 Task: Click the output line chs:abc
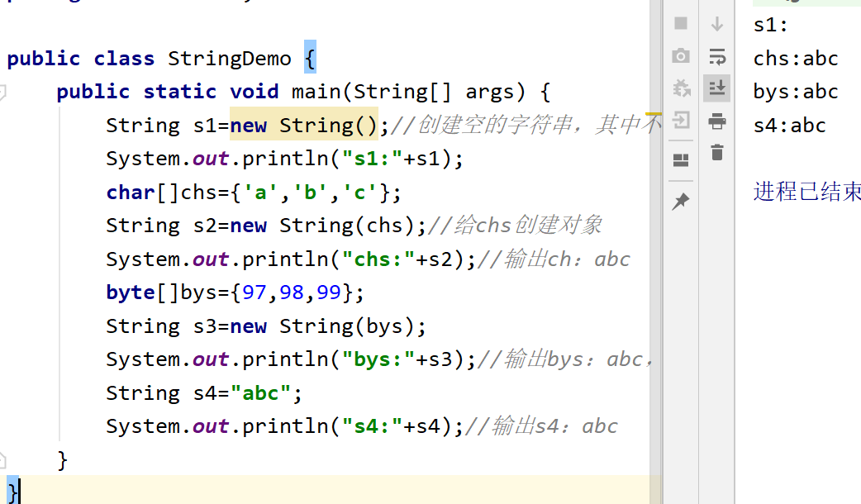coord(795,58)
